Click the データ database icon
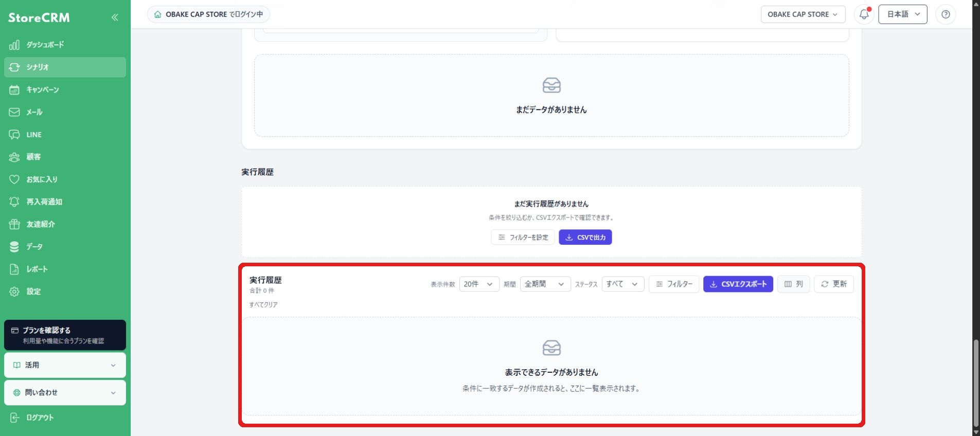980x436 pixels. 14,247
